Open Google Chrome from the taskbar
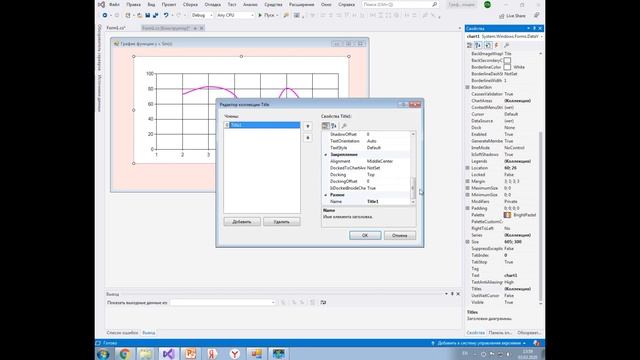640x360 pixels. coord(125,353)
